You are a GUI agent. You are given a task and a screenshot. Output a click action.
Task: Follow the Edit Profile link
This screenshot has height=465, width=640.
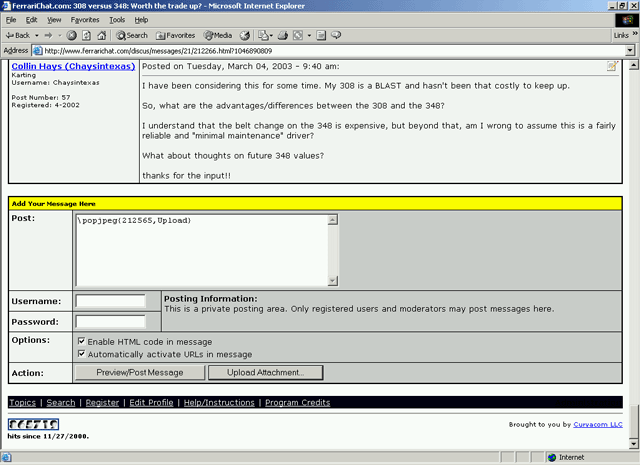pyautogui.click(x=151, y=403)
